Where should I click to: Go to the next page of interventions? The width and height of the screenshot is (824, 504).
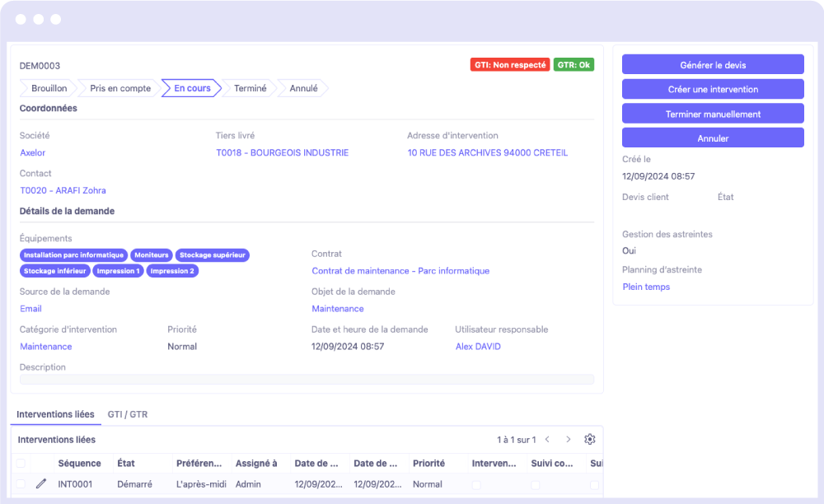point(568,440)
